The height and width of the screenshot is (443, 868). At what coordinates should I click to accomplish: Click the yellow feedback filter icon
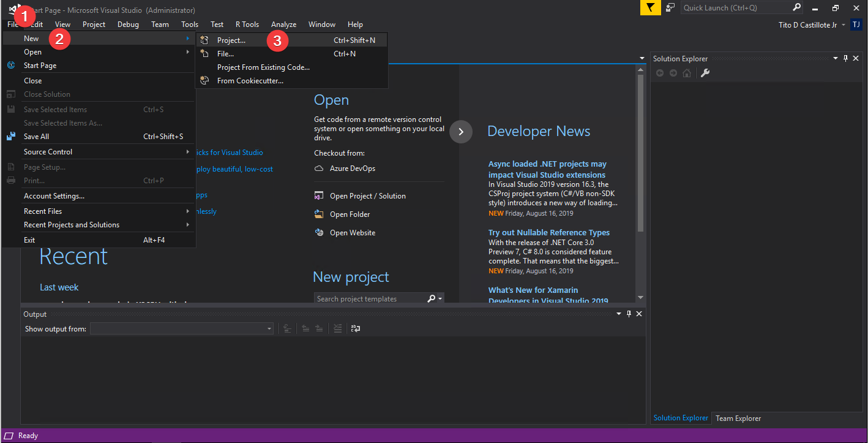(x=650, y=8)
